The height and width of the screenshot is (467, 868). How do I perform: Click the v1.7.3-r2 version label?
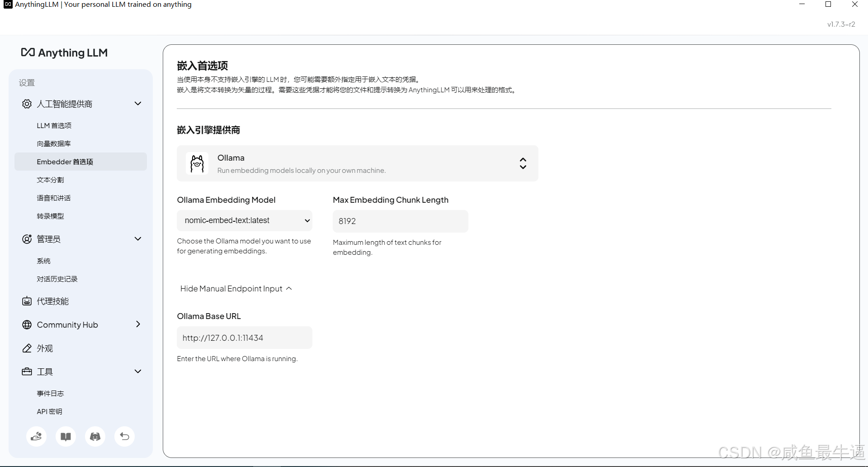[841, 24]
